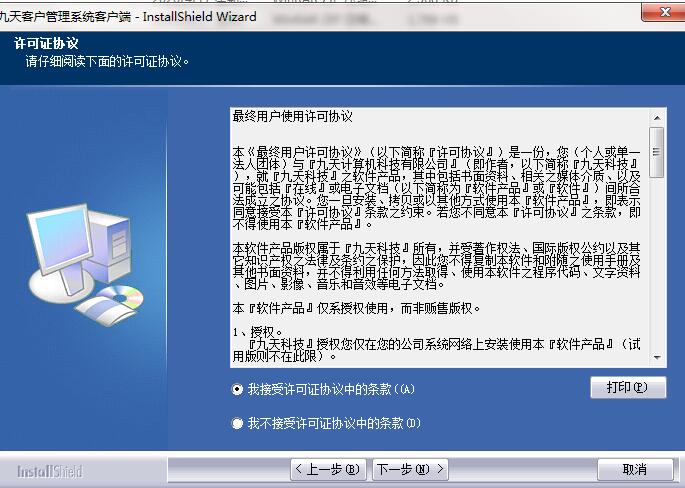Click '本『软件产品』仅系授权使用' license line

pyautogui.click(x=357, y=308)
